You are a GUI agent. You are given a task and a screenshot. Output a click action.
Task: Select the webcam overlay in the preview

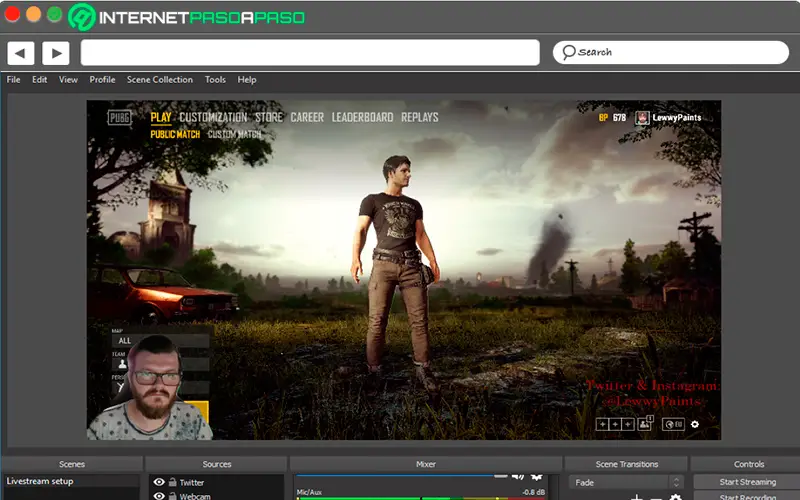[149, 388]
